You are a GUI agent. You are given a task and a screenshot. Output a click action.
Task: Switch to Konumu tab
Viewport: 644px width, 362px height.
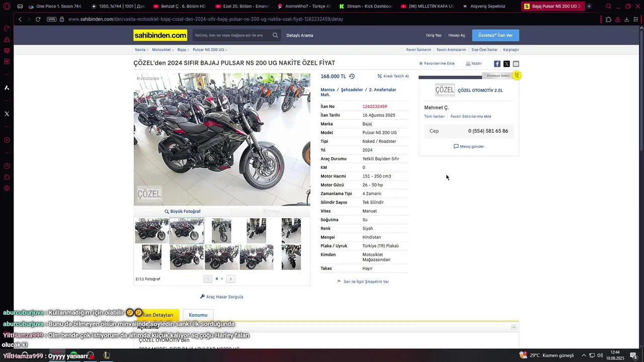point(198,315)
